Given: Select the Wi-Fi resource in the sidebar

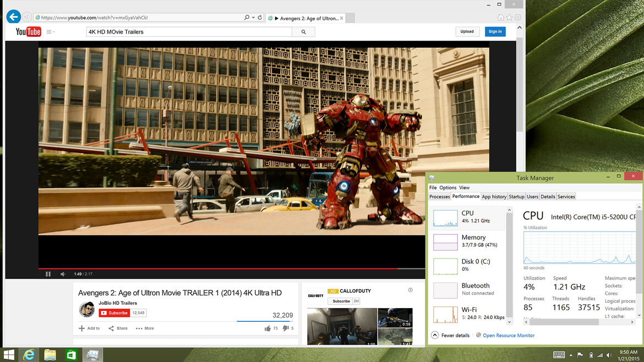Looking at the screenshot, I should 467,314.
